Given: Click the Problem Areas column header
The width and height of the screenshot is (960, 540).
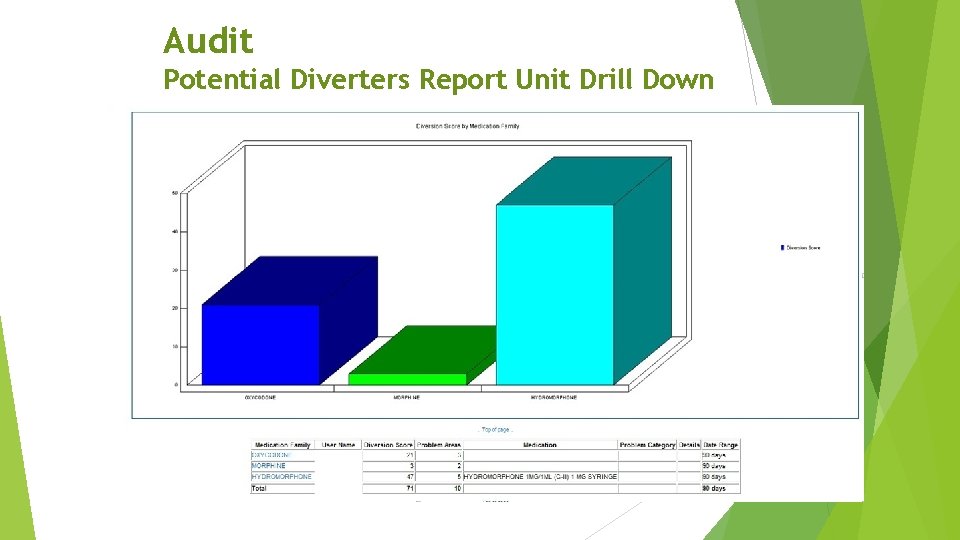Looking at the screenshot, I should coord(439,445).
